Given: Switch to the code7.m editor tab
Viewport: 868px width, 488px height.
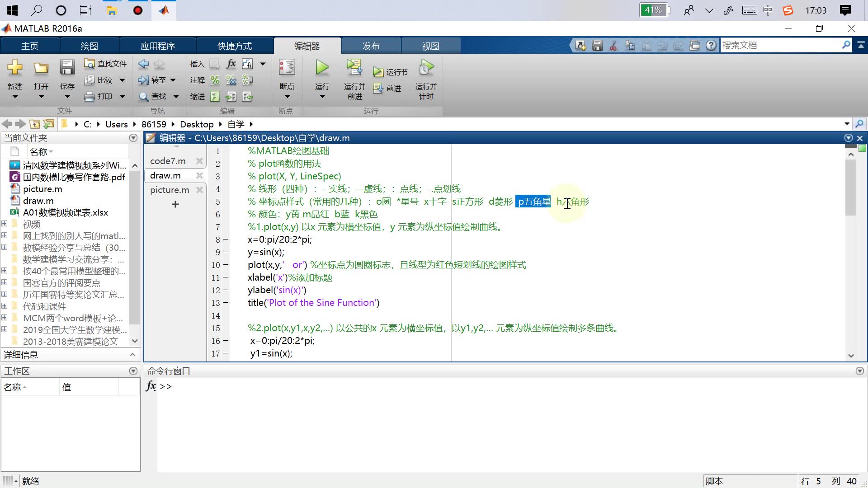Looking at the screenshot, I should coord(168,161).
